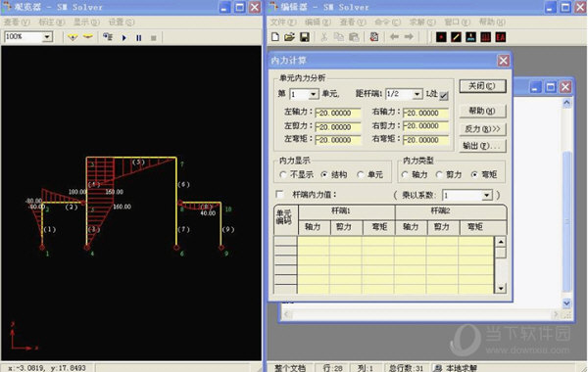588x372 pixels.
Task: Create a new file in editor toolbar
Action: (275, 37)
